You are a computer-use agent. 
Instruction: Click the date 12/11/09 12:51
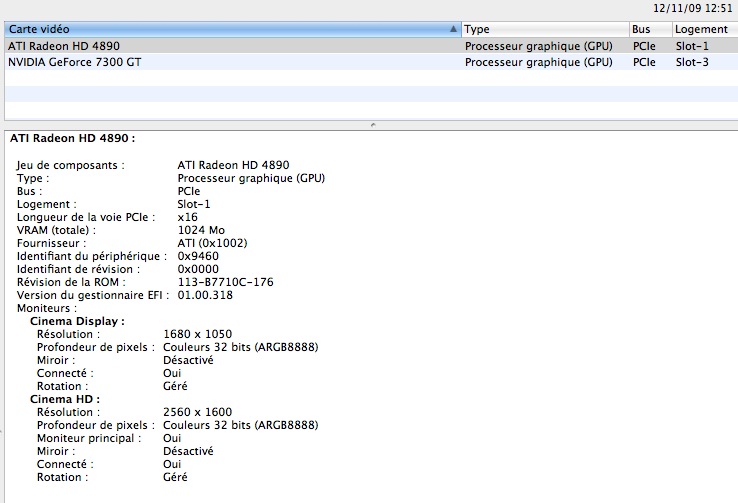(692, 8)
